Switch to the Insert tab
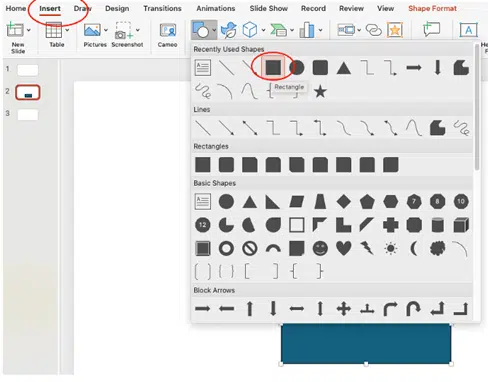This screenshot has height=382, width=488. (50, 8)
